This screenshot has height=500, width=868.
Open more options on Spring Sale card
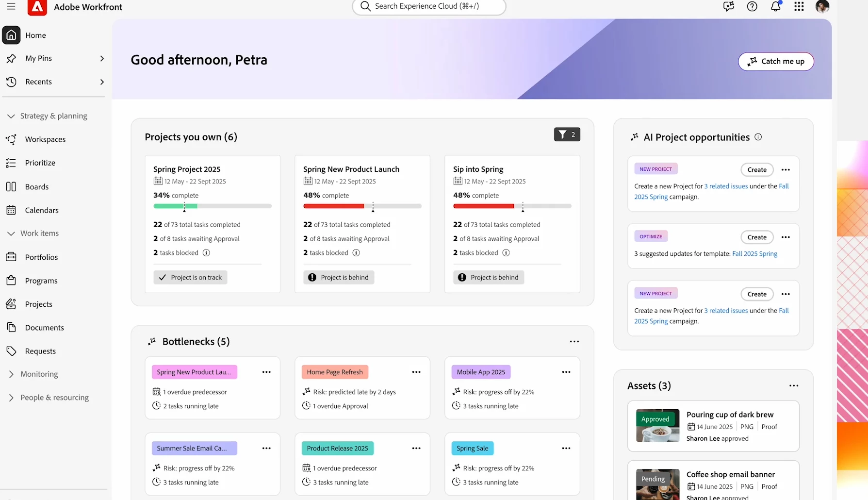566,448
